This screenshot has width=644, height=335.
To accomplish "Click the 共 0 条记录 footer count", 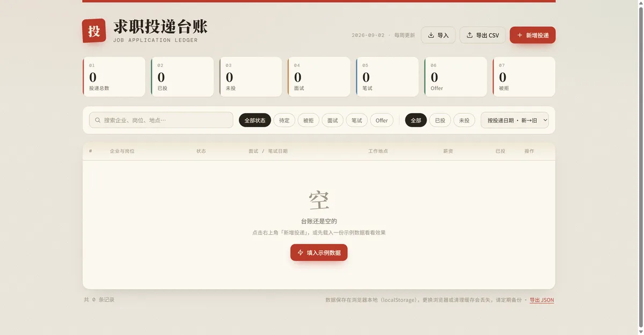I will [x=99, y=300].
